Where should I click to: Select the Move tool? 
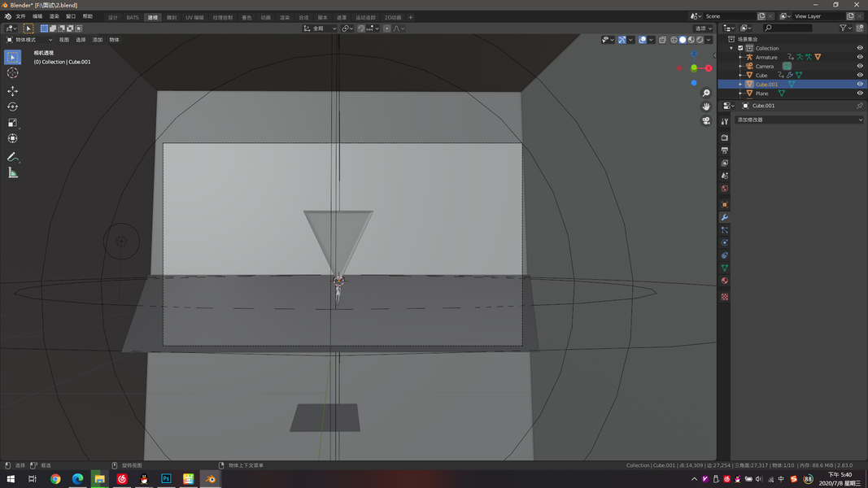click(x=13, y=91)
